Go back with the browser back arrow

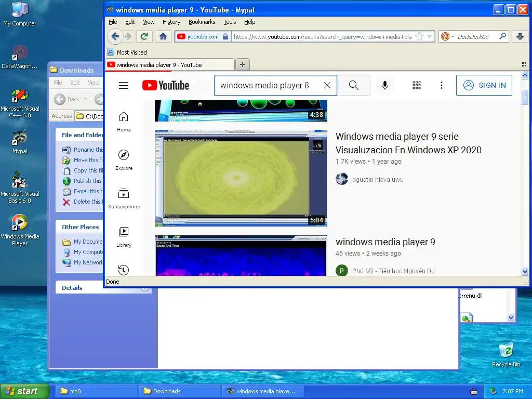pyautogui.click(x=115, y=36)
